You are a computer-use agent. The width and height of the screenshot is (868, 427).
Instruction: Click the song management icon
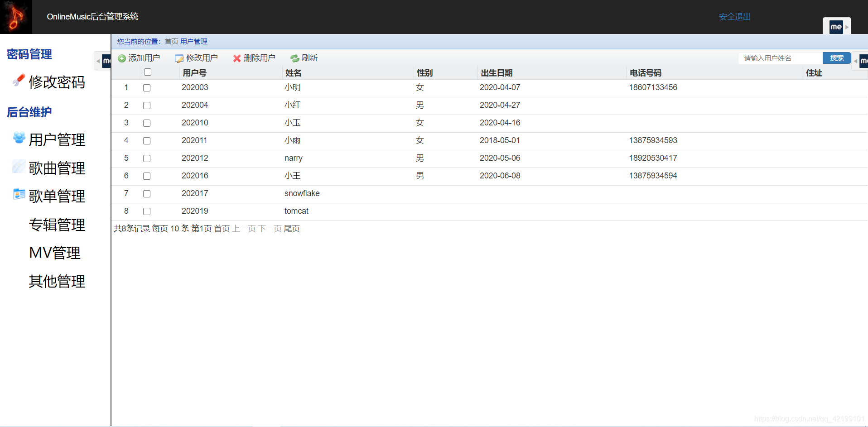(x=19, y=166)
